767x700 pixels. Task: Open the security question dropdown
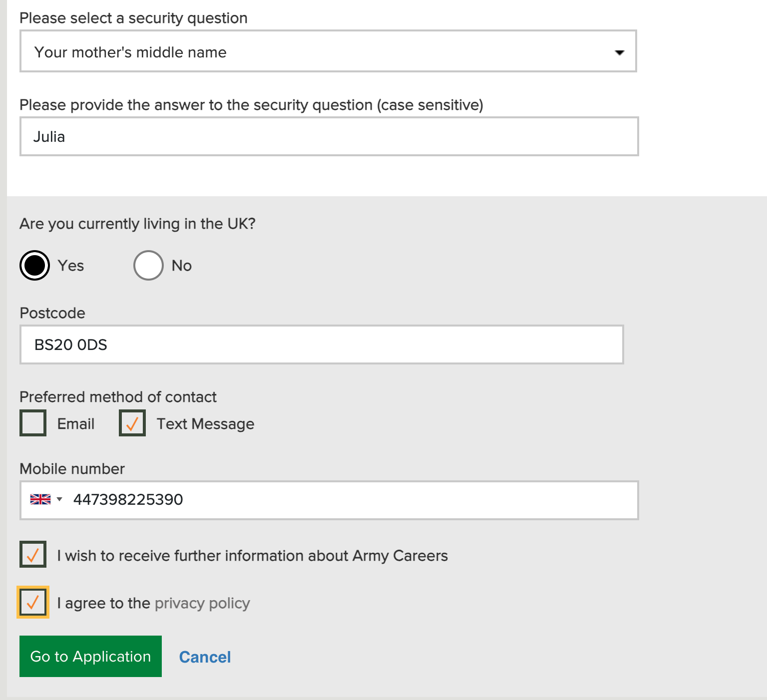point(328,51)
